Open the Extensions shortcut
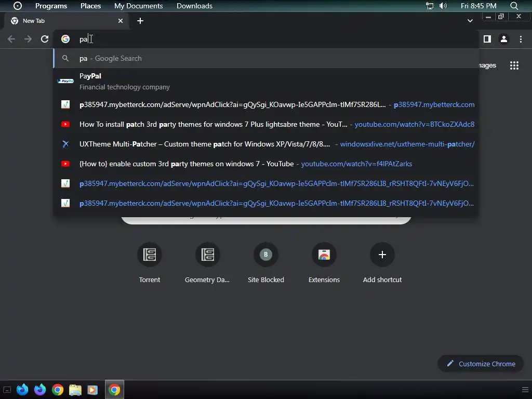This screenshot has height=399, width=532. point(324,262)
